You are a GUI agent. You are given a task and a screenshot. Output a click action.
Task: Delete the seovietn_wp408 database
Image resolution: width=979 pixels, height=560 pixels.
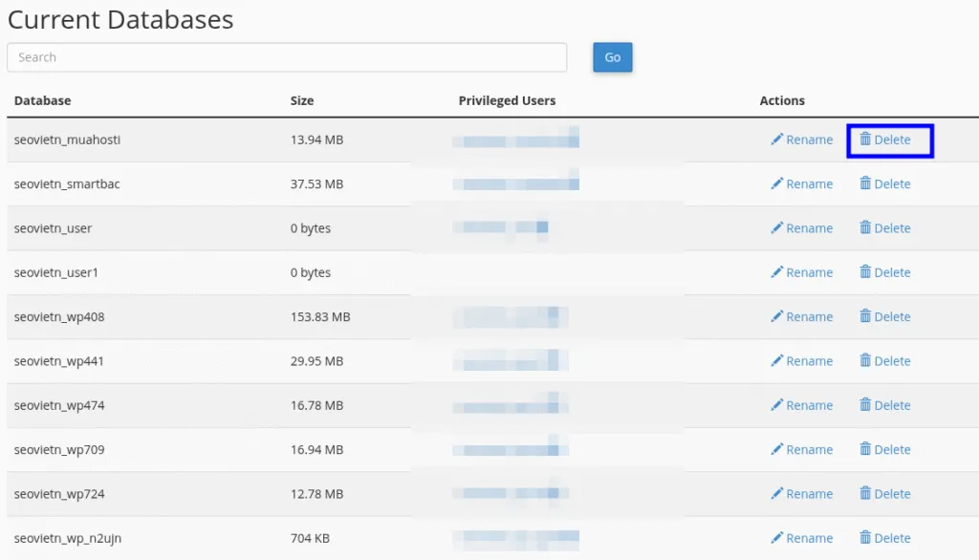(x=885, y=317)
